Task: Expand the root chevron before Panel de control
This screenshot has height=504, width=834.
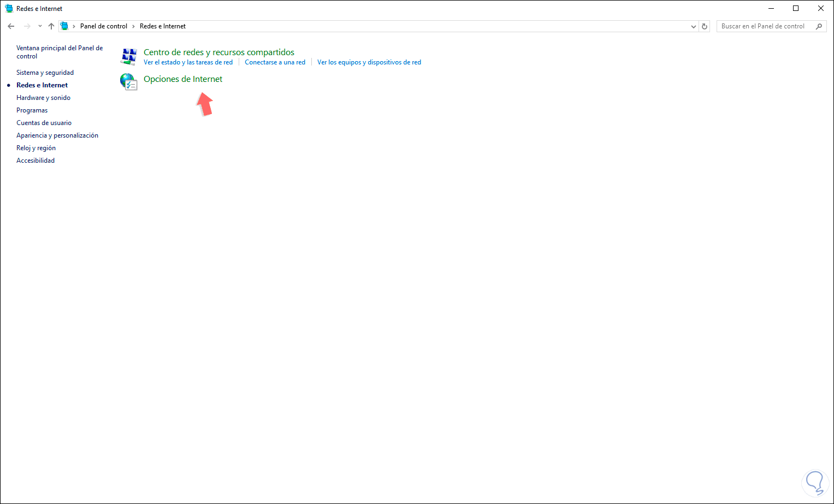Action: coord(74,26)
